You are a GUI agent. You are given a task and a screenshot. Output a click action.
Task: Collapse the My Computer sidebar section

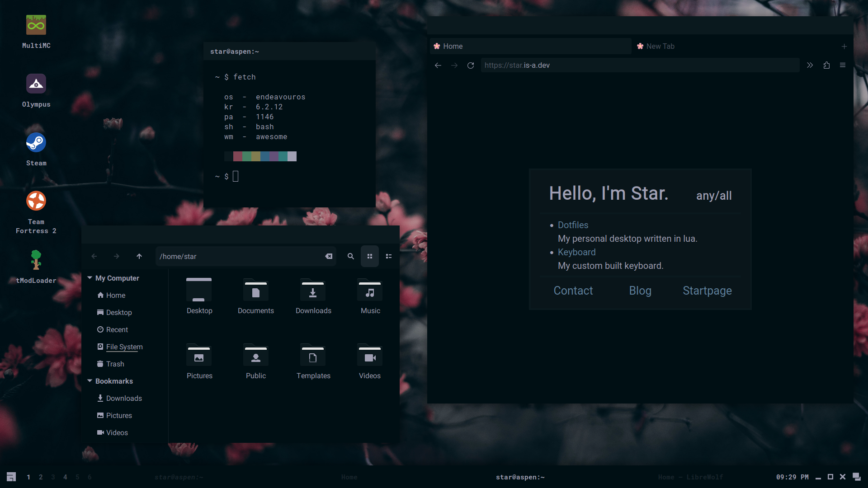click(x=90, y=278)
